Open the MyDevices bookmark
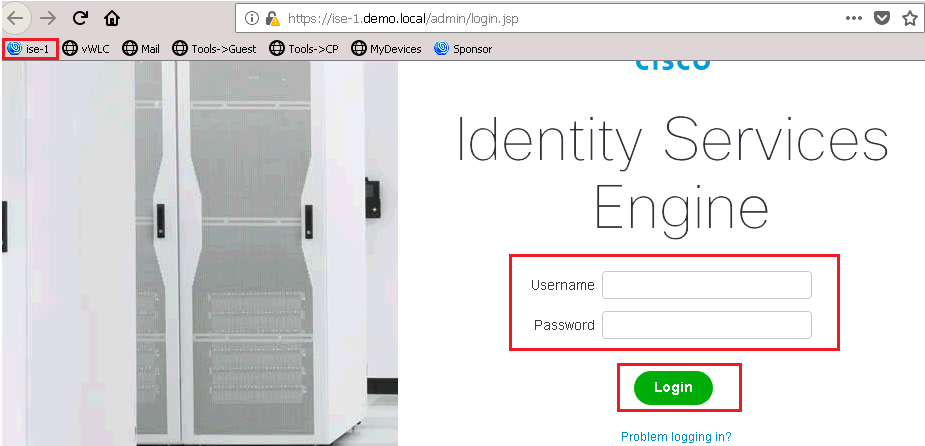The image size is (925, 446). click(x=386, y=49)
